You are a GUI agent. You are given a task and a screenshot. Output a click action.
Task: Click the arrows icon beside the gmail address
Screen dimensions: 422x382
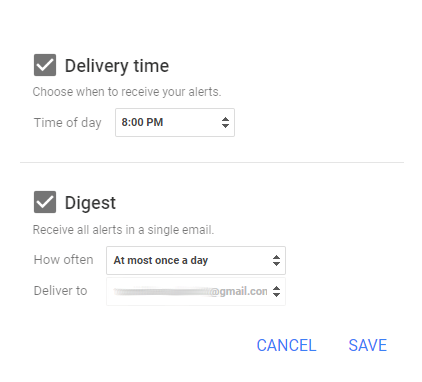[276, 291]
